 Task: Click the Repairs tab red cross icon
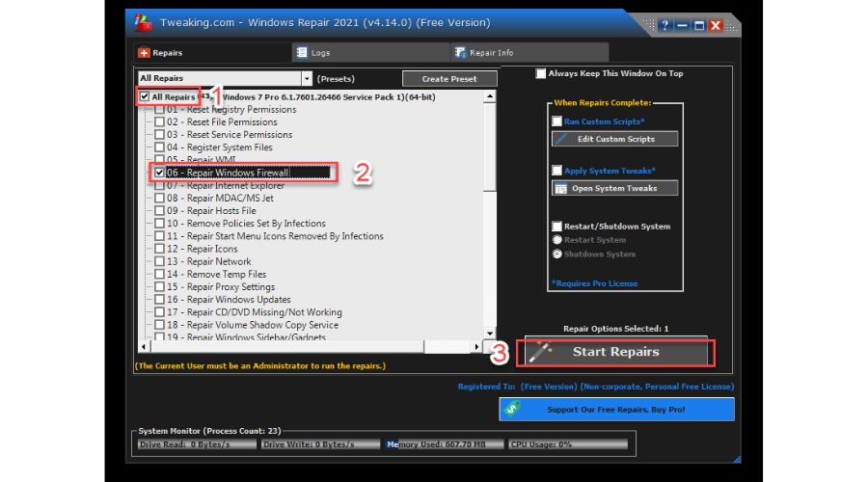pos(144,53)
